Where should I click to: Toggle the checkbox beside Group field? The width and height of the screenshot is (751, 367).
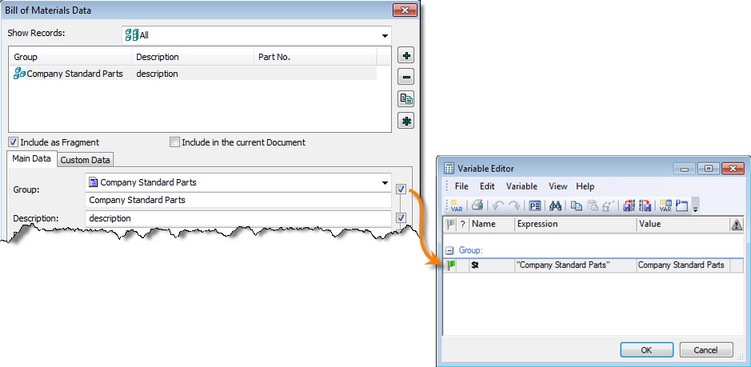(401, 189)
